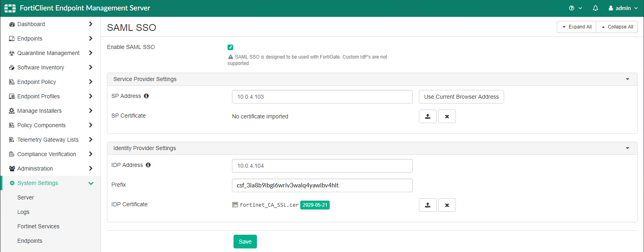Open the Server settings submenu item
Screen dimensions: 644x252
25,197
